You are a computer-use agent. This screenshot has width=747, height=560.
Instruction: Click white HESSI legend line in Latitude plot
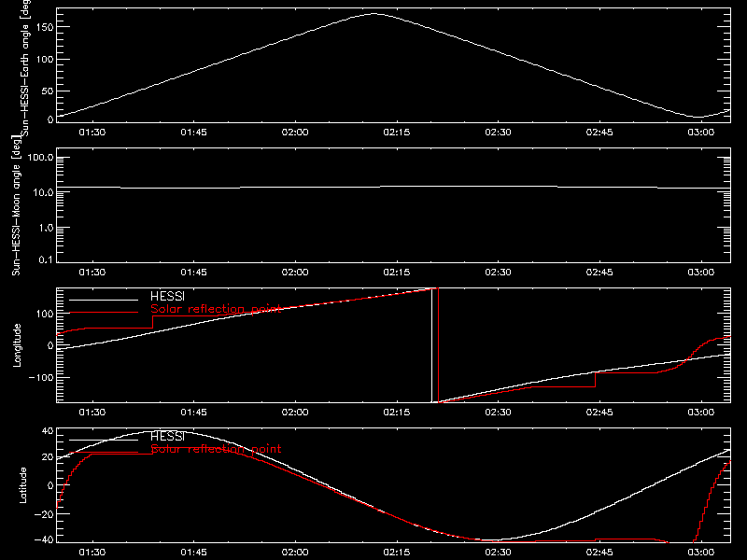[x=104, y=440]
